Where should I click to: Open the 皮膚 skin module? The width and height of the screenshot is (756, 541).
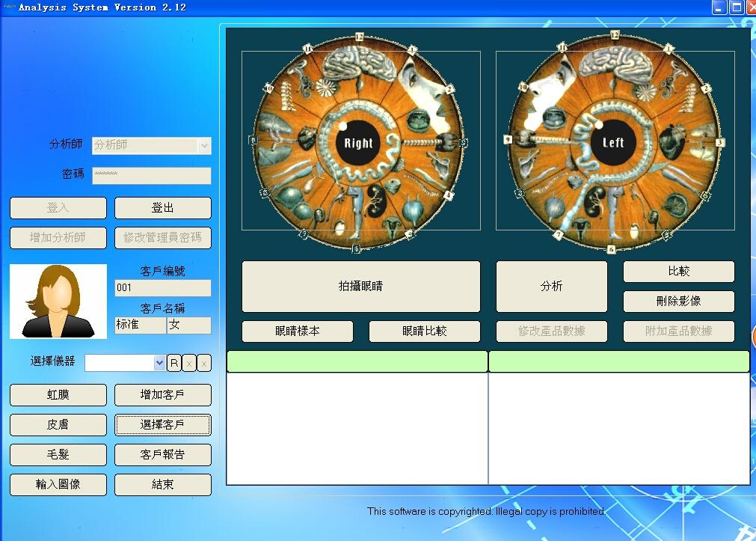tap(58, 425)
